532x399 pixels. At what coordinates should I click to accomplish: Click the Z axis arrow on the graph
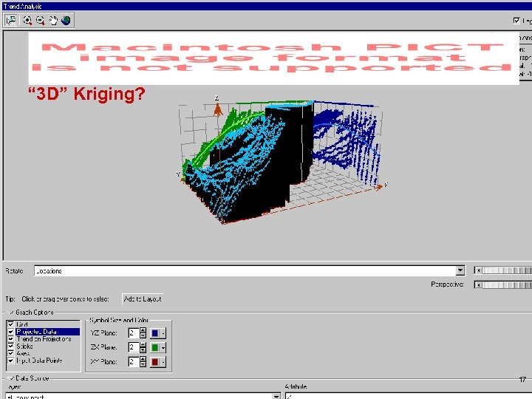218,109
